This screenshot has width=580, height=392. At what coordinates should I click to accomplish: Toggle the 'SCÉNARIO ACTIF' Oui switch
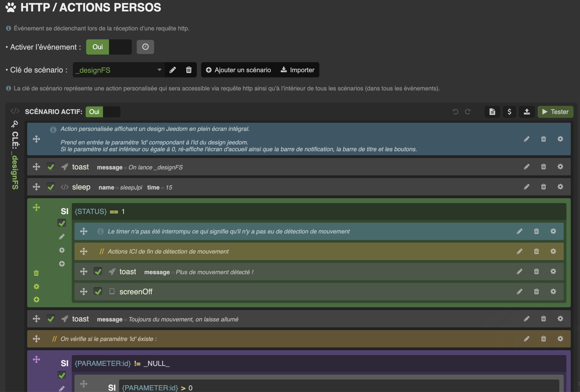103,112
